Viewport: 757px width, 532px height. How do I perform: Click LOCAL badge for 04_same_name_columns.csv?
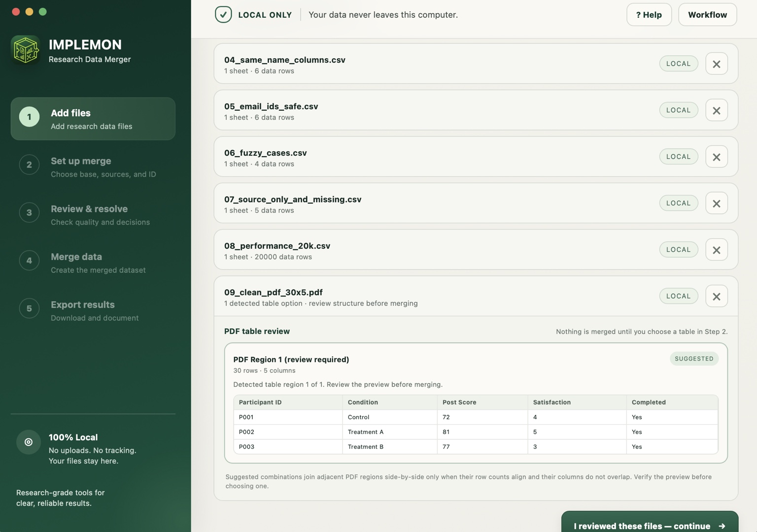click(679, 64)
